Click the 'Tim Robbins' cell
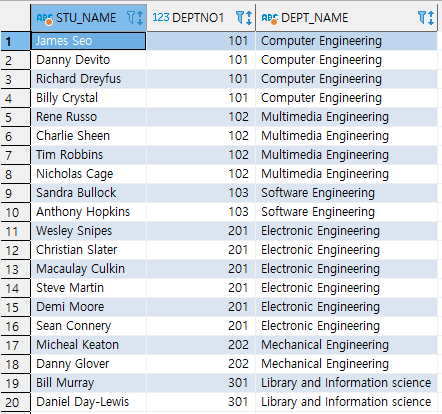The width and height of the screenshot is (442, 414). pos(88,155)
